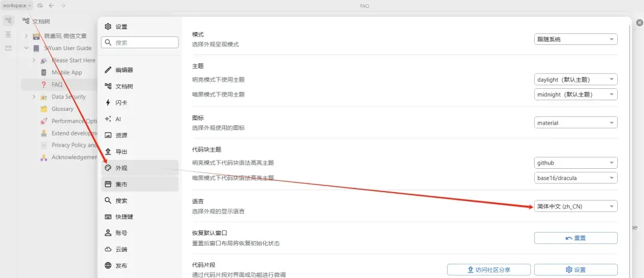644x278 pixels.
Task: Focus the settings 搜索 search field
Action: tap(140, 42)
